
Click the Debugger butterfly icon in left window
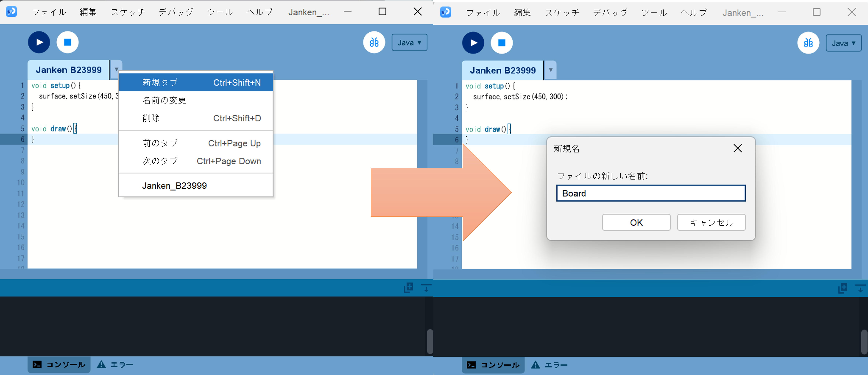[x=374, y=42]
